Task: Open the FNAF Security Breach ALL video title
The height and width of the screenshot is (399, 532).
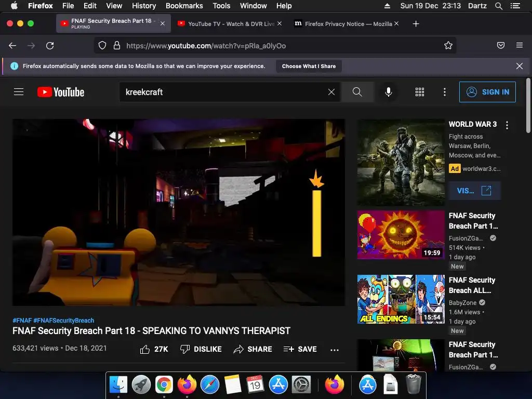Action: 472,285
